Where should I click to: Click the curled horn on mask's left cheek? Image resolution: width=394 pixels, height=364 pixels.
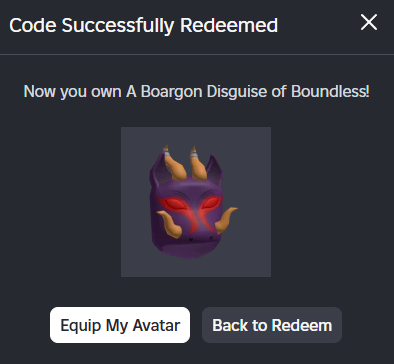pos(169,224)
